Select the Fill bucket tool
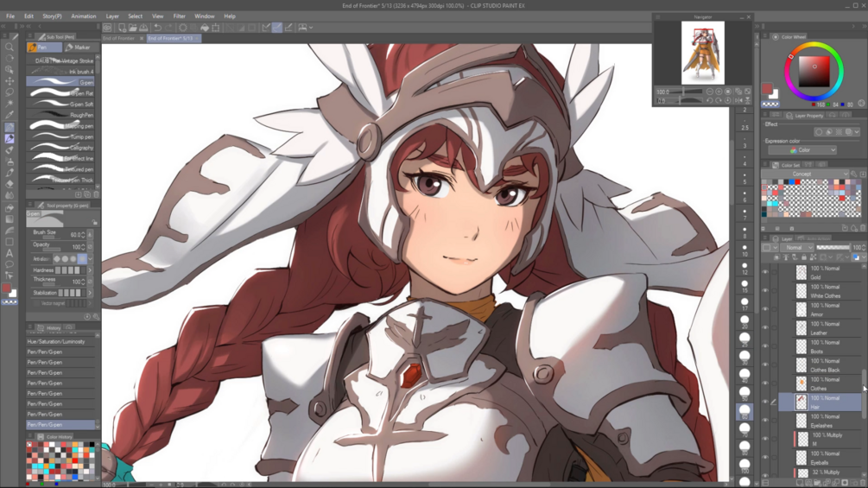 10,208
